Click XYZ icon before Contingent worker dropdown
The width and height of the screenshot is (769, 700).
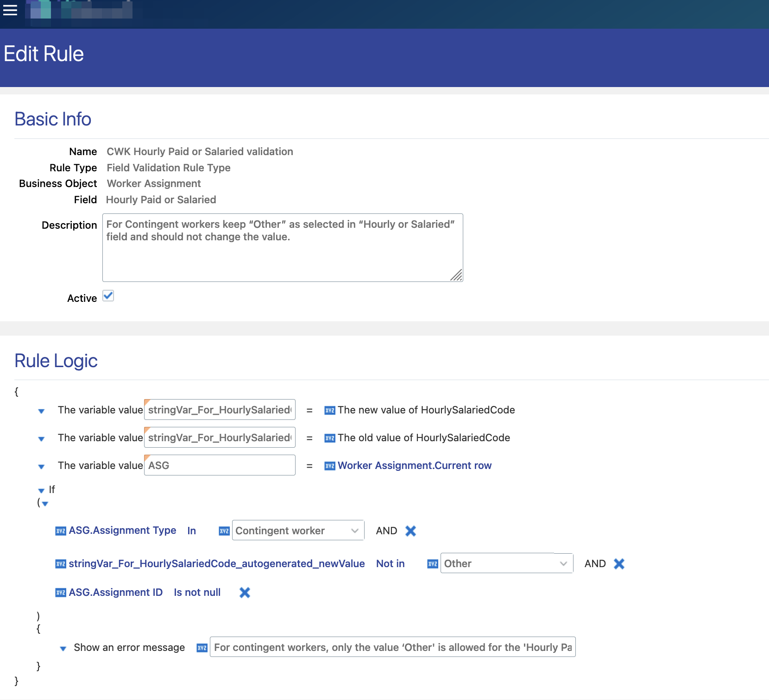click(x=224, y=531)
